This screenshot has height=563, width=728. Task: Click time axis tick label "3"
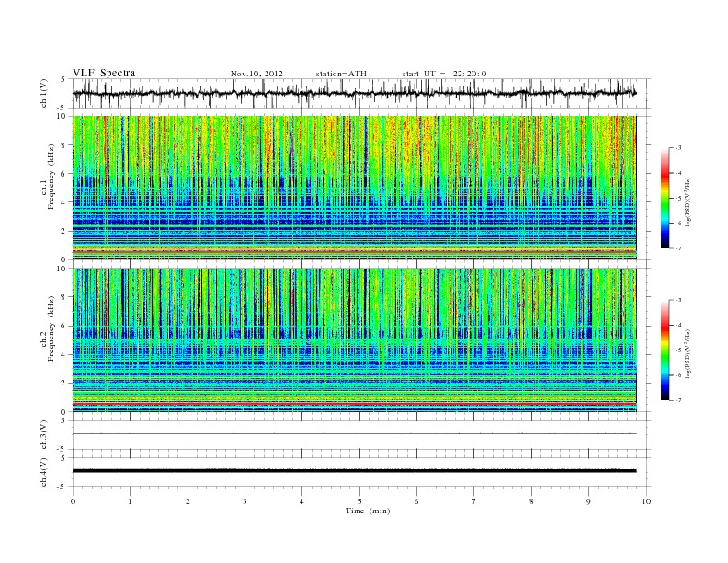245,501
